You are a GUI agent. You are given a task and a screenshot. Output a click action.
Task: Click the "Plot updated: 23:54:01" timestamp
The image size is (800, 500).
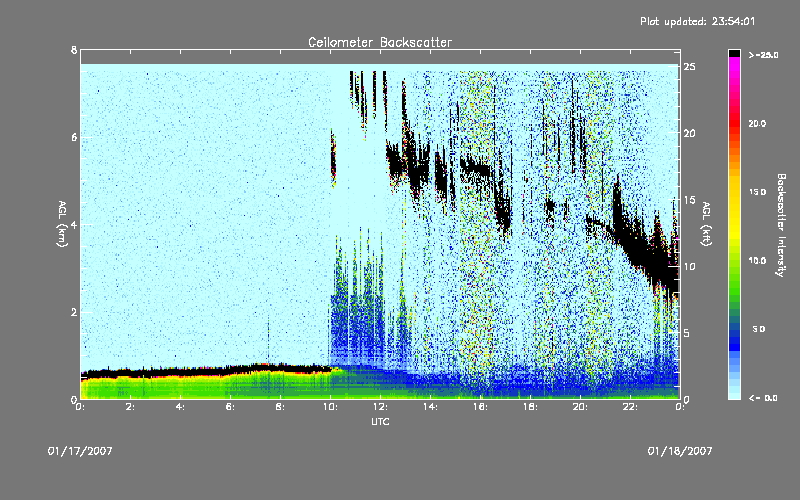697,21
